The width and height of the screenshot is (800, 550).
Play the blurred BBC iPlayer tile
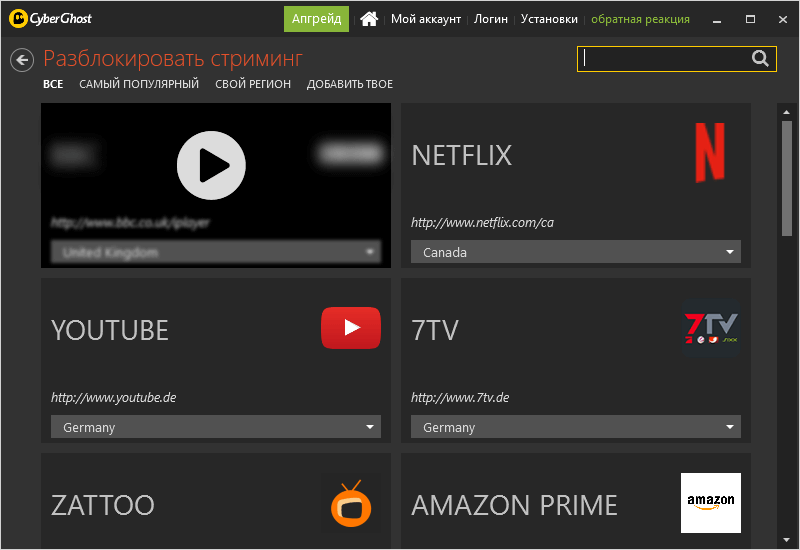pos(211,165)
